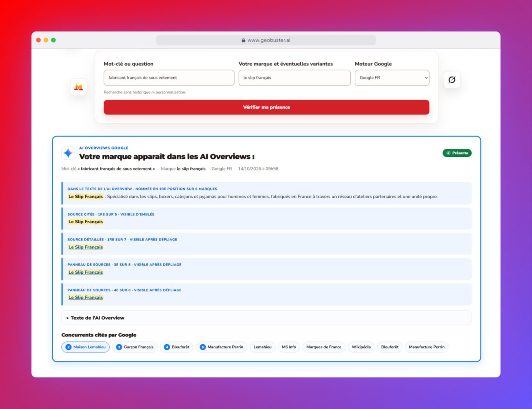Select the numbered Bleuforêt competitor chip
Image resolution: width=532 pixels, height=409 pixels.
point(177,347)
